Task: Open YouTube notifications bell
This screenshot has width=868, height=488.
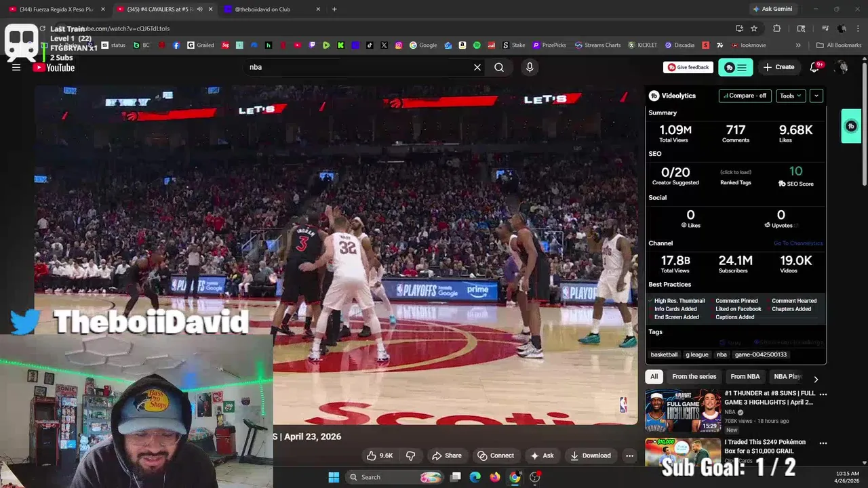Action: (816, 67)
